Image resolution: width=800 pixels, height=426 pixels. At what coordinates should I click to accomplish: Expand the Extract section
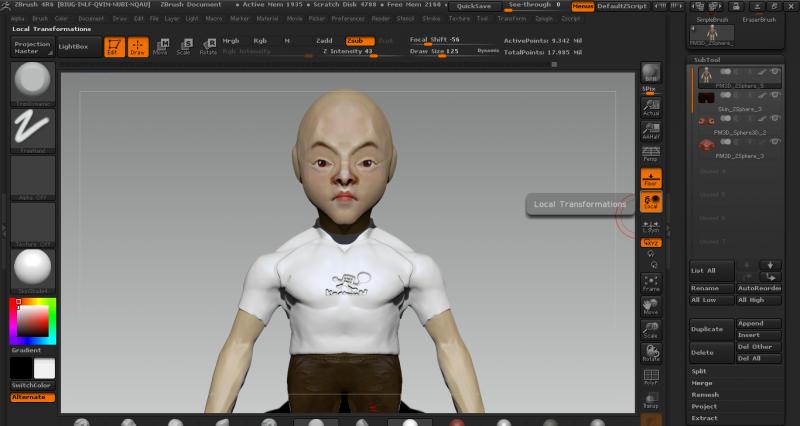[x=704, y=418]
